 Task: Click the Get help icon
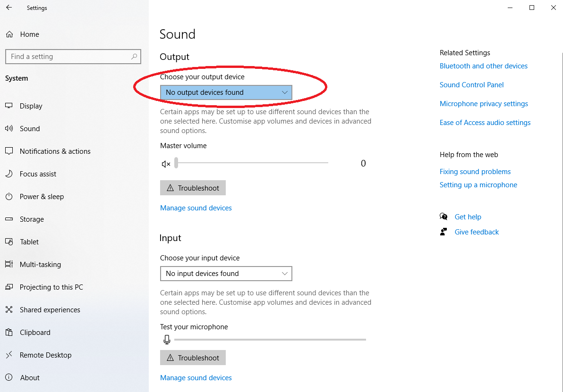[x=444, y=217]
